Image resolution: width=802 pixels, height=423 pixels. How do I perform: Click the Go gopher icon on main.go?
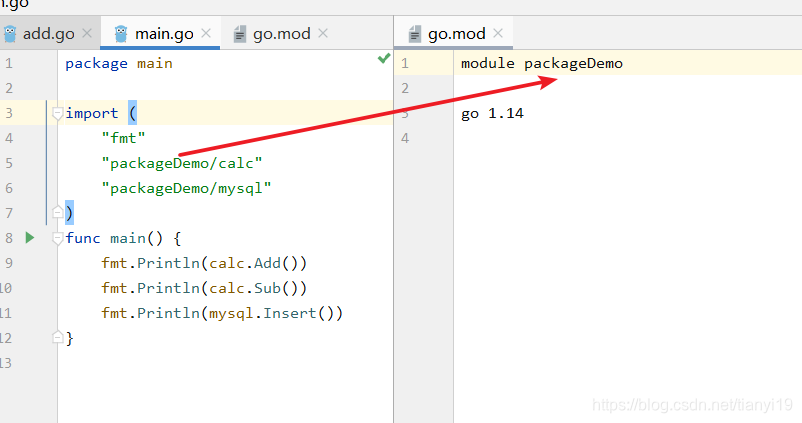pos(121,34)
